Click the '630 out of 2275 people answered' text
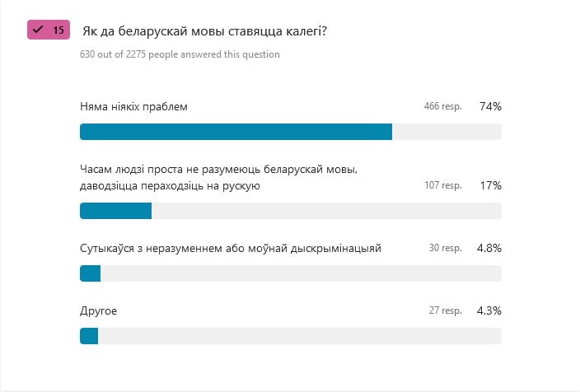The width and height of the screenshot is (580, 392). (180, 54)
